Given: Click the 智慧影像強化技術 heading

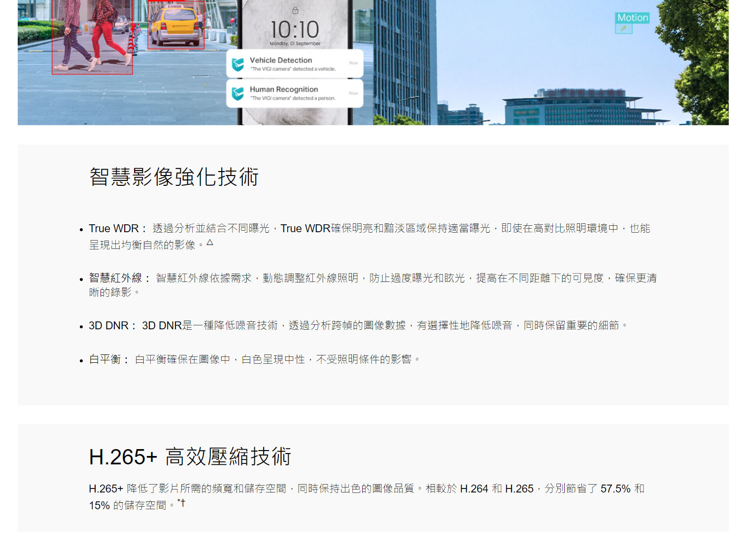Looking at the screenshot, I should [x=174, y=176].
